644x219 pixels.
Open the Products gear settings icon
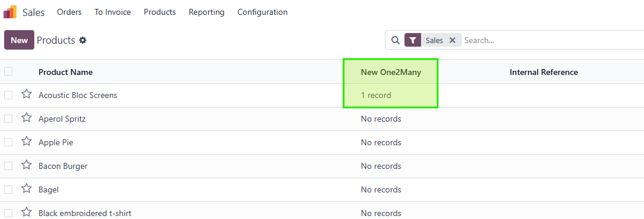pyautogui.click(x=83, y=40)
